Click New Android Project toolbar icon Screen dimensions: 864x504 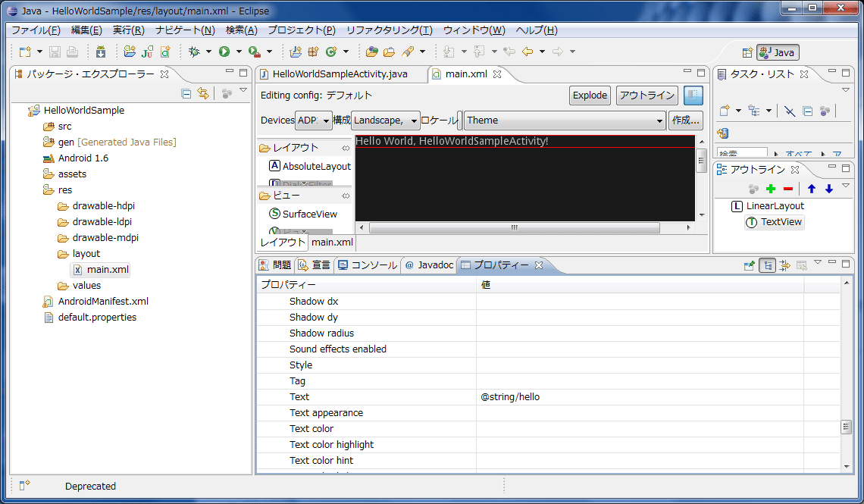pyautogui.click(x=130, y=52)
